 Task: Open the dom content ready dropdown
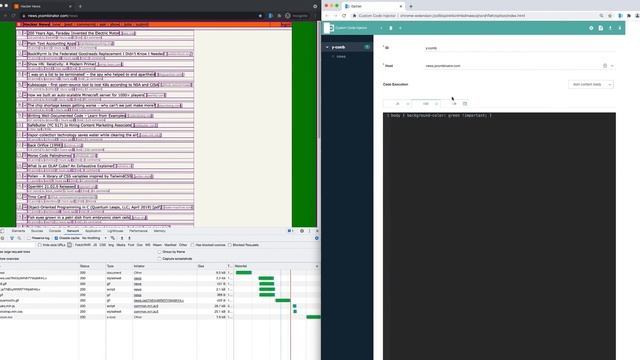(x=591, y=84)
